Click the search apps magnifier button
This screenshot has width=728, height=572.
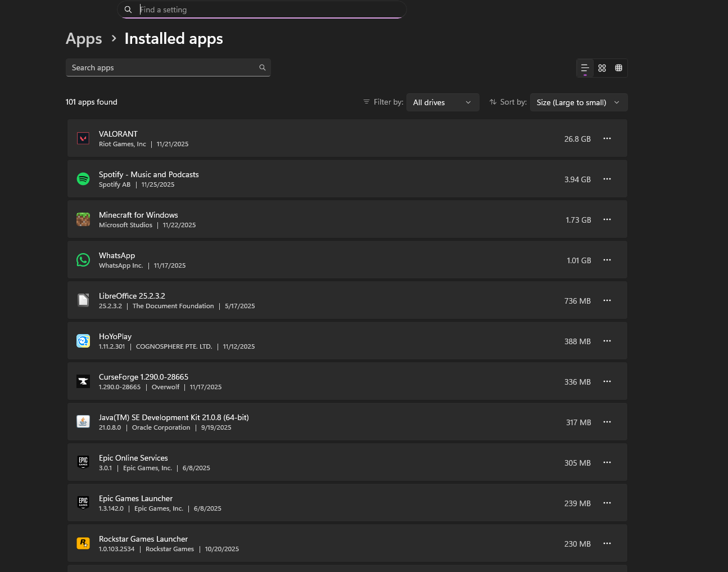tap(262, 67)
